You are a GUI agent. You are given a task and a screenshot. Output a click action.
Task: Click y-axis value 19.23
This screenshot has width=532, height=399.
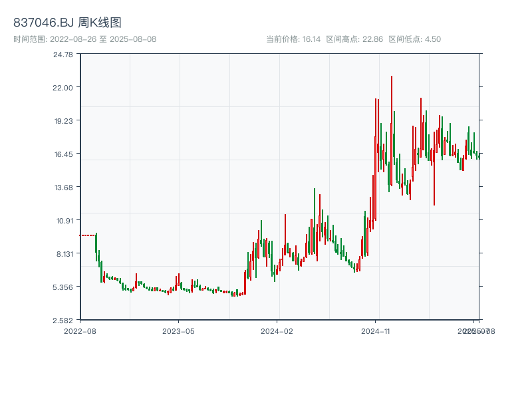[x=64, y=121]
